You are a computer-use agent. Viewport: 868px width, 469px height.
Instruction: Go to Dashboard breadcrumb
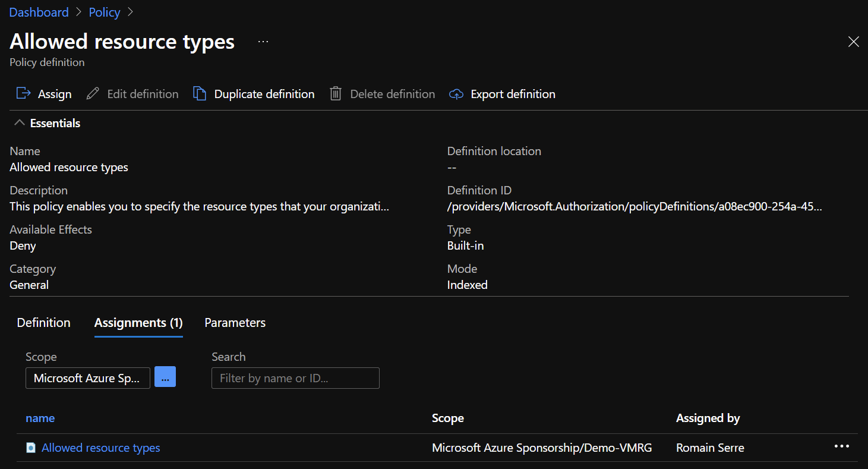point(39,12)
